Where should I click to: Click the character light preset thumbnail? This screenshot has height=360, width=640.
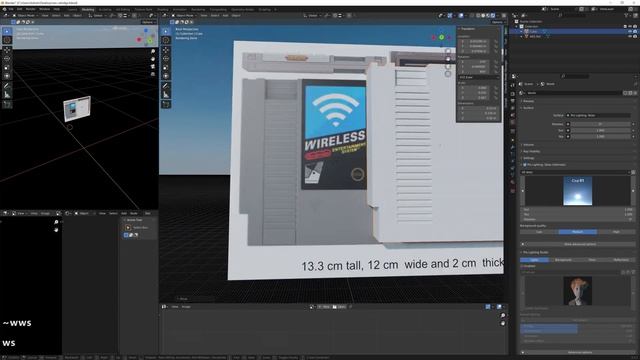click(x=578, y=291)
